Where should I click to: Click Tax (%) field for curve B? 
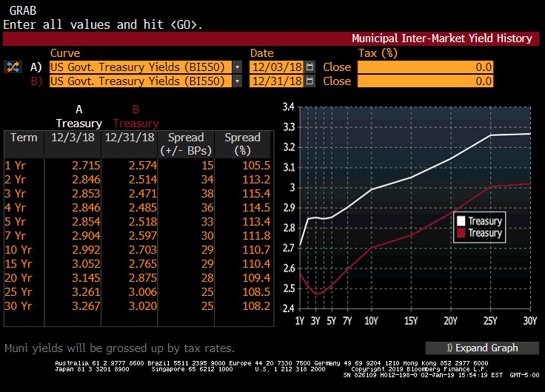pyautogui.click(x=425, y=81)
